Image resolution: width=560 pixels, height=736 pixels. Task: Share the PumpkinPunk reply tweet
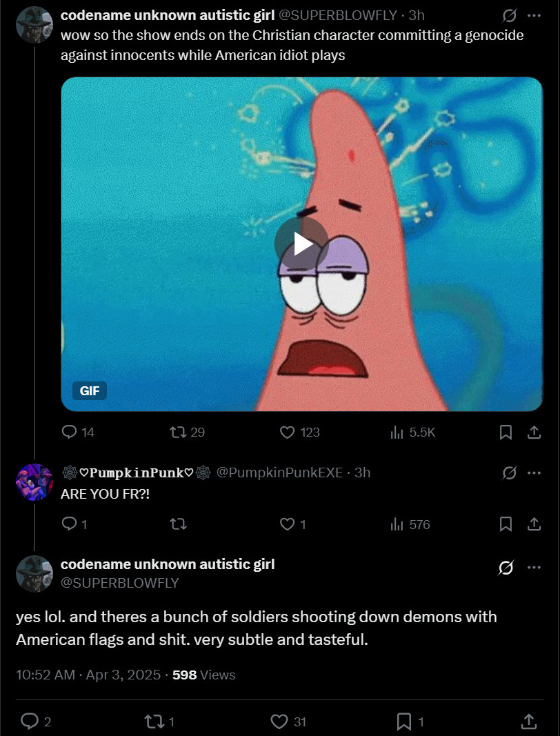(533, 524)
